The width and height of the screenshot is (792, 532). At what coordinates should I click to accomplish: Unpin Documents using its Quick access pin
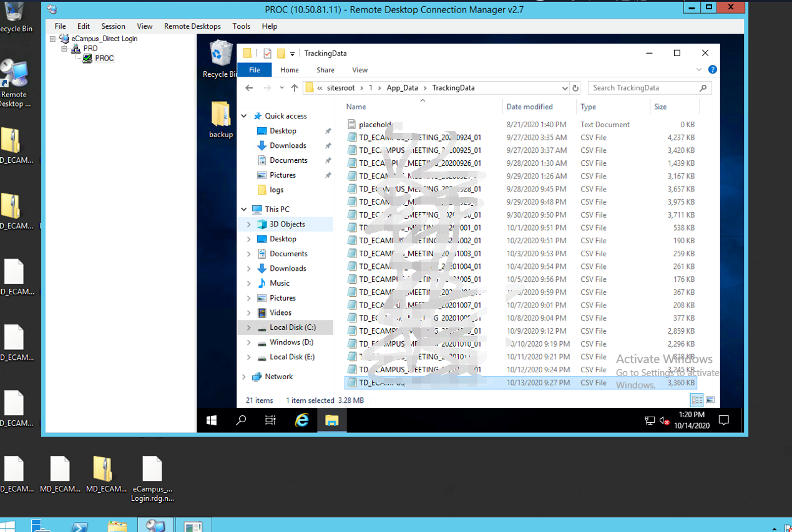328,160
